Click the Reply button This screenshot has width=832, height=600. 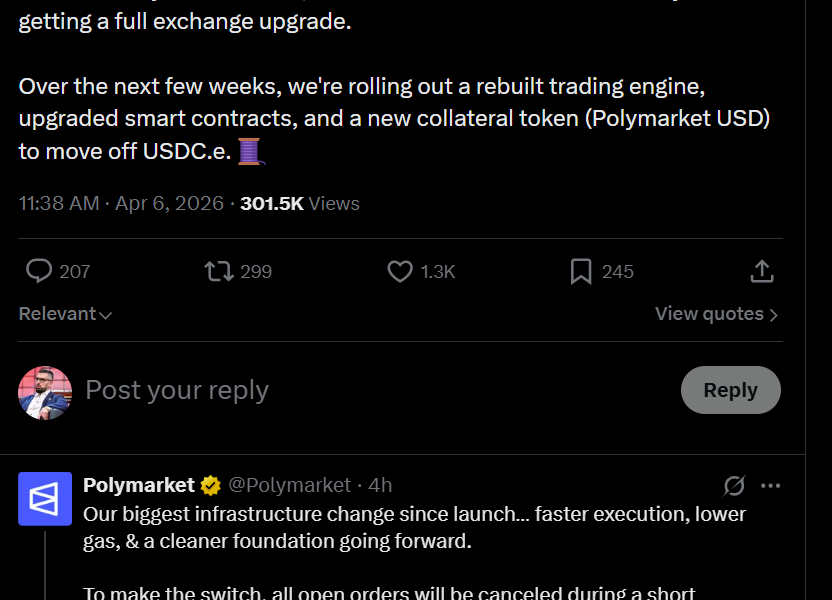[730, 390]
